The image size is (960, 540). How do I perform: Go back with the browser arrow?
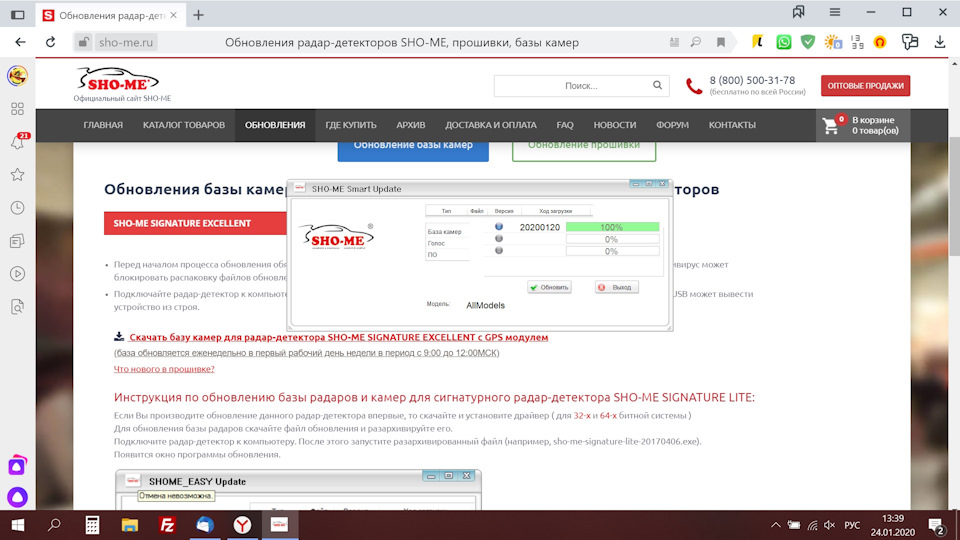click(20, 42)
